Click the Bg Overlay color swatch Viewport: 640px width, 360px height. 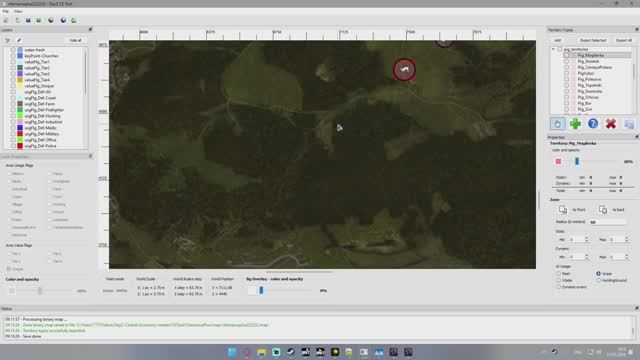251,290
